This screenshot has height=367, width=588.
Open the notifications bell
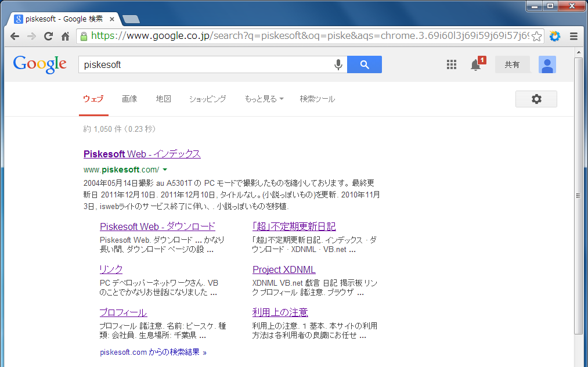pos(477,64)
